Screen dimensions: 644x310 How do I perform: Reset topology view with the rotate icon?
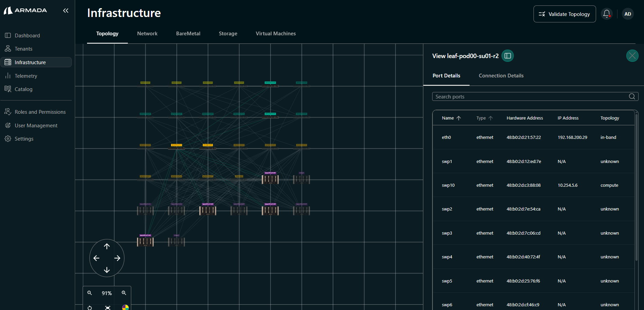90,308
